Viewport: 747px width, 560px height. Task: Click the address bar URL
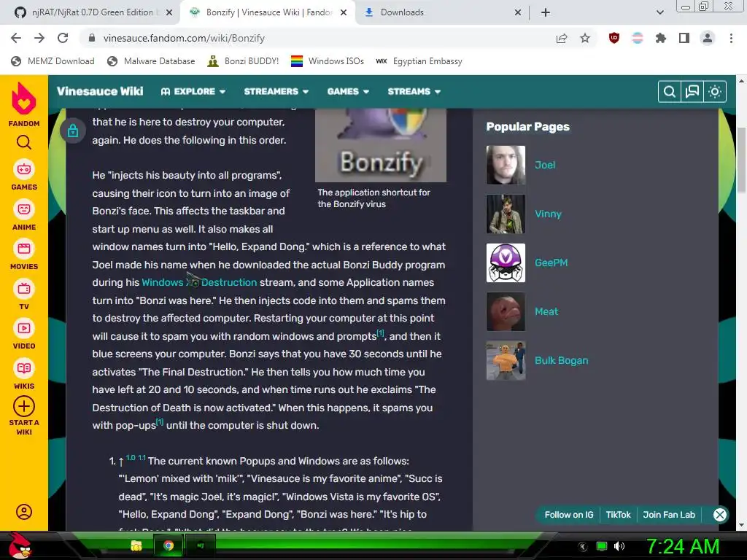click(x=184, y=38)
